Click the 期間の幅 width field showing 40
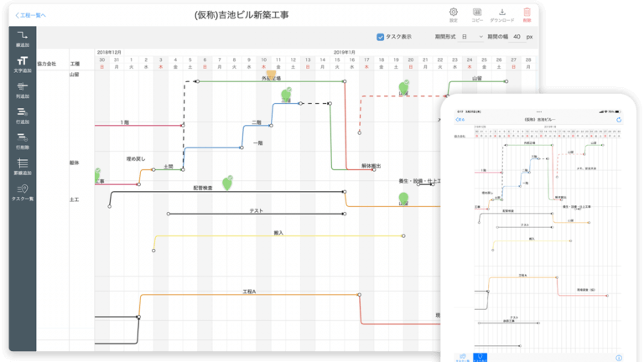 (517, 37)
